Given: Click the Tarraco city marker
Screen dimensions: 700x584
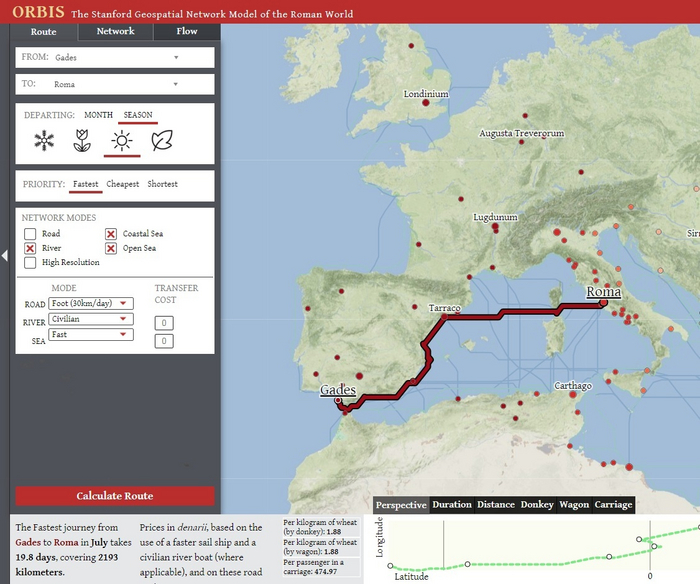Looking at the screenshot, I should (444, 316).
